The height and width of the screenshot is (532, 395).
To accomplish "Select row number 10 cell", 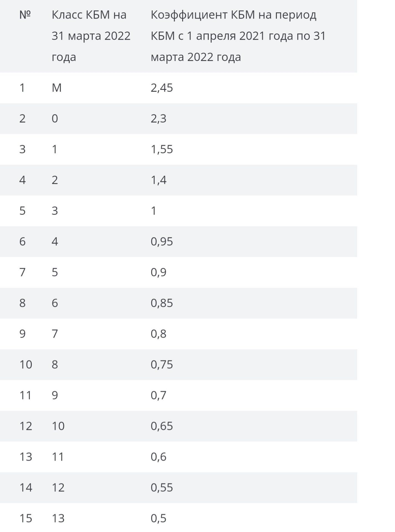I will [x=26, y=365].
